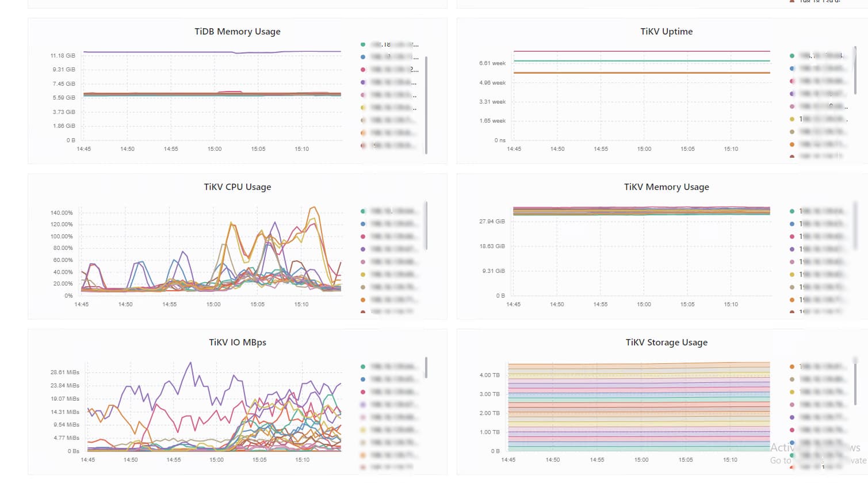868x483 pixels.
Task: Click the blue legend dot in TiKV IO MBps
Action: pyautogui.click(x=363, y=379)
